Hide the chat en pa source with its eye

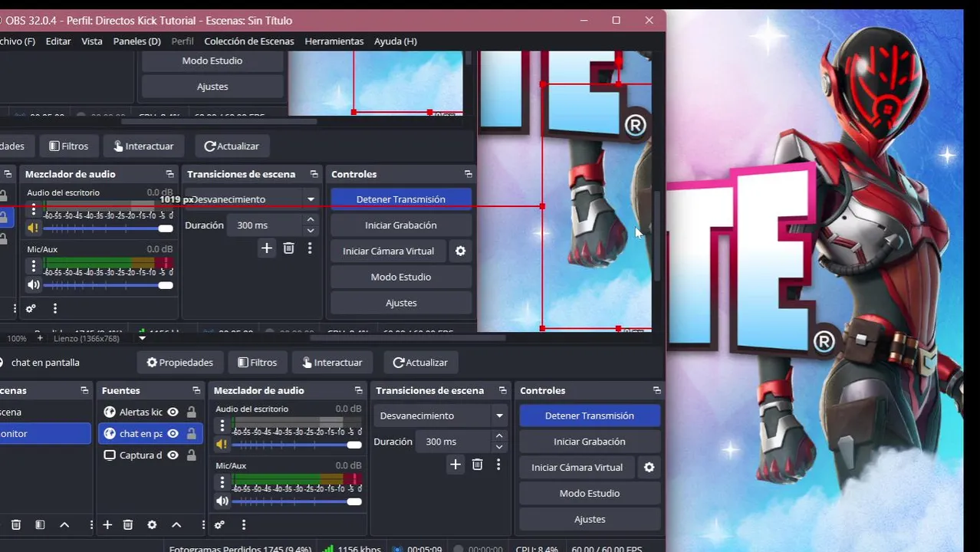(173, 433)
